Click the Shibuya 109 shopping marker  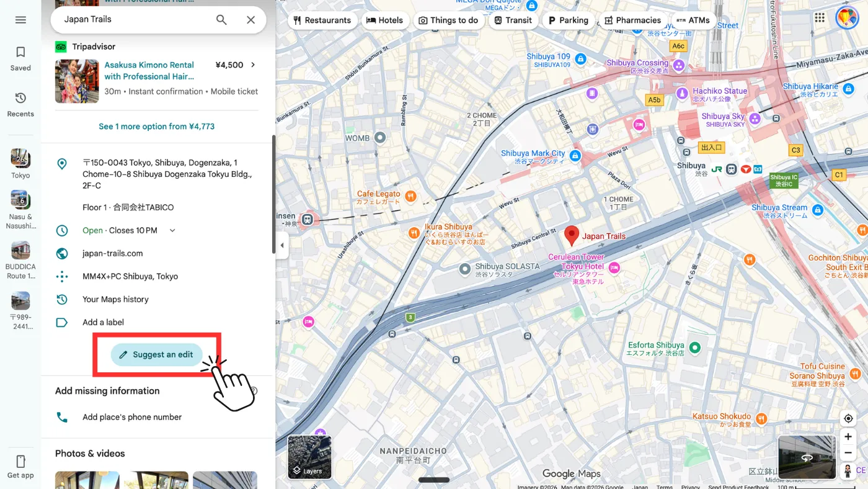pos(581,59)
